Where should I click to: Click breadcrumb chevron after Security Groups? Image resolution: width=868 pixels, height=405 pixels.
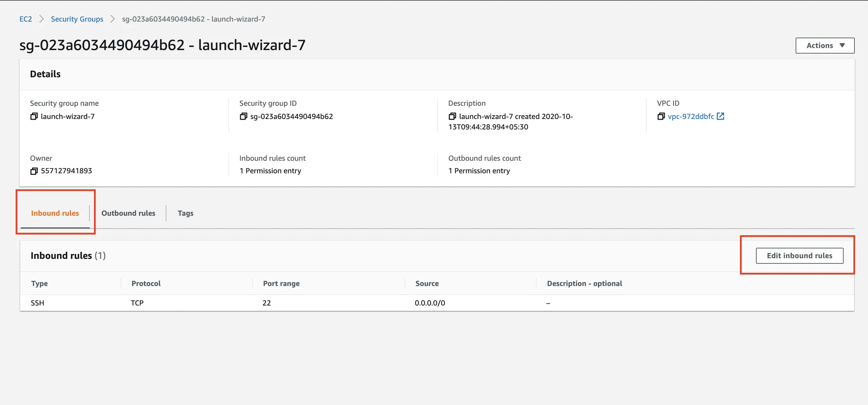[112, 19]
